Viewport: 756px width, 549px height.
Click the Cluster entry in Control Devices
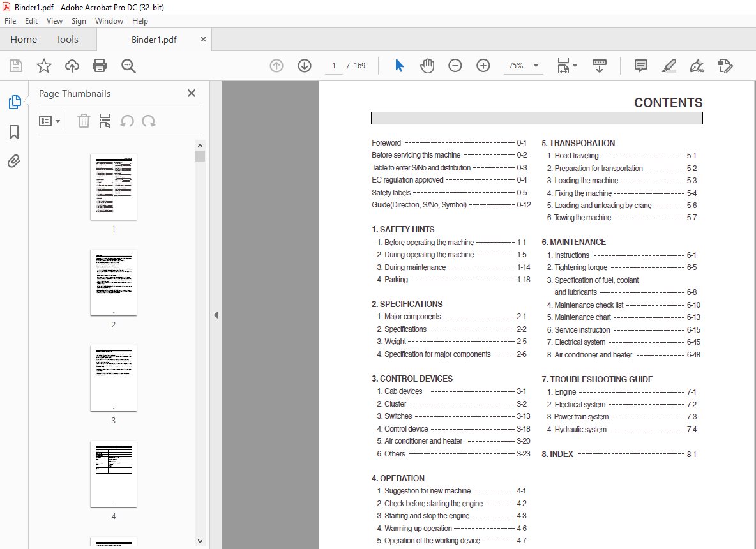452,404
